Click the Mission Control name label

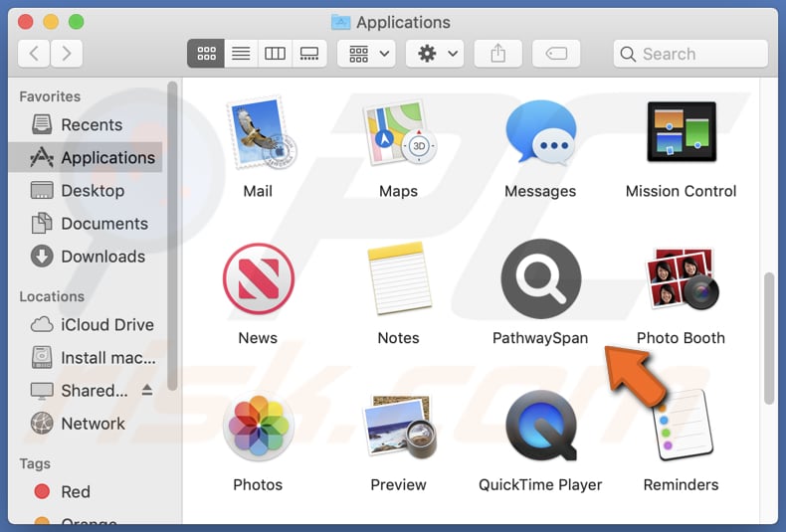tap(681, 191)
